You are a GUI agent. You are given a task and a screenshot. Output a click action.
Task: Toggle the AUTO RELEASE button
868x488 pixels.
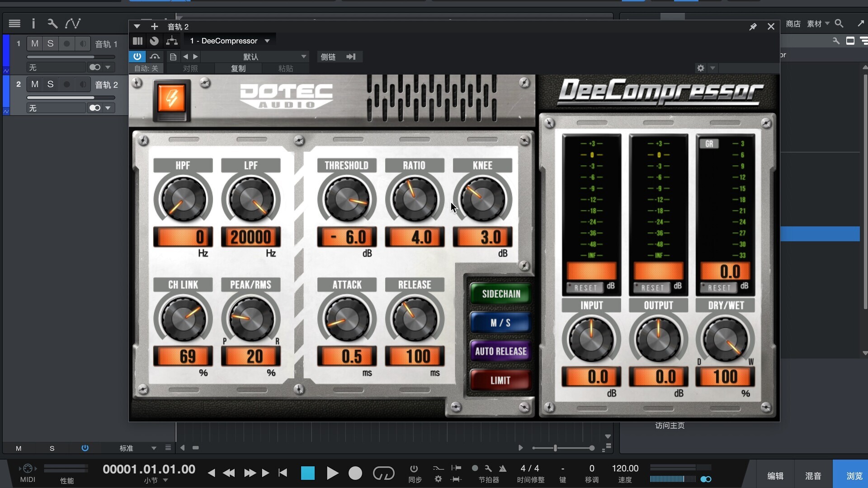pyautogui.click(x=501, y=352)
